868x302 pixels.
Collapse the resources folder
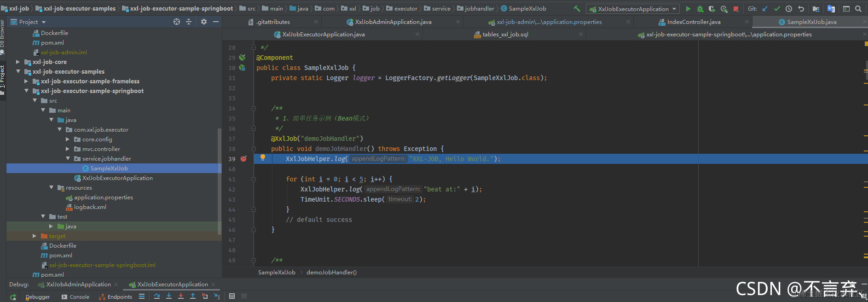click(x=51, y=187)
